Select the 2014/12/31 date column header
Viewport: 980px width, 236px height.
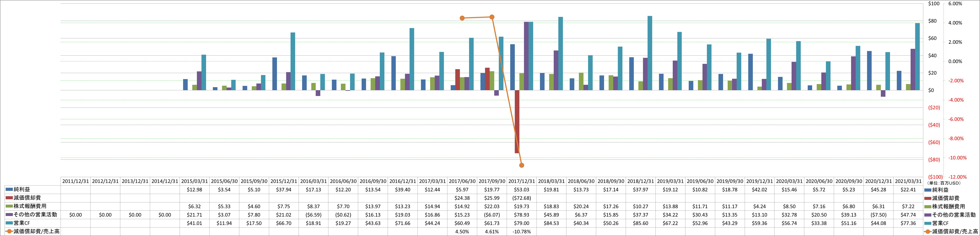point(165,181)
